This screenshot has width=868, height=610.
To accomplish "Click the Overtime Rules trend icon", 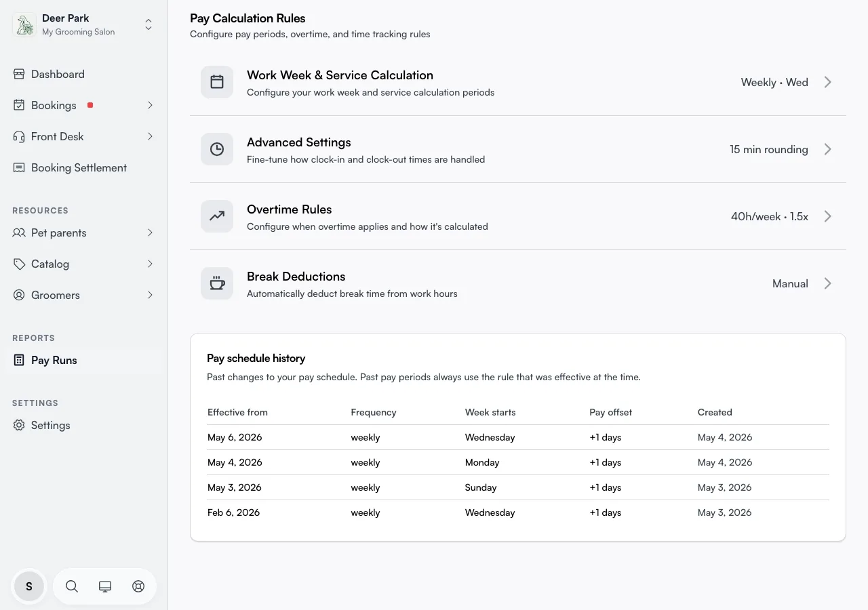I will click(x=217, y=216).
